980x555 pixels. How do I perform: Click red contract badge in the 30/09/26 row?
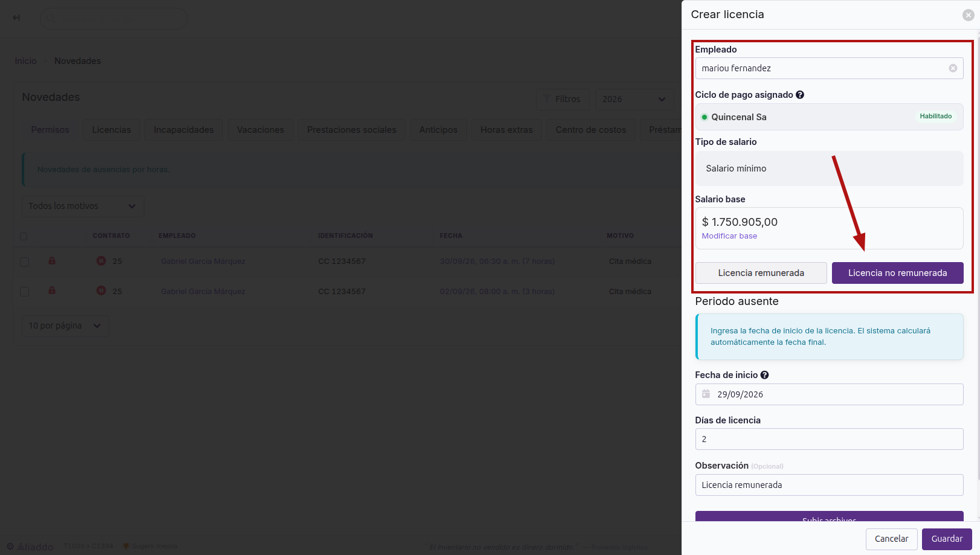click(101, 261)
